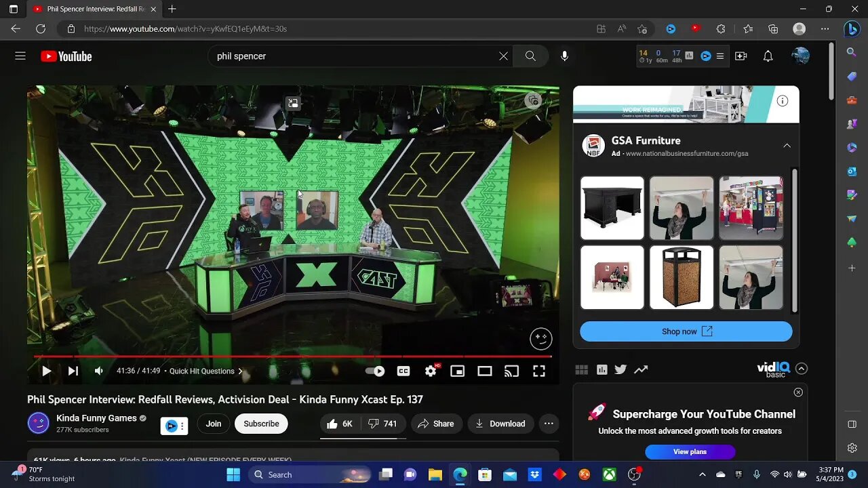Expand the 'Quick Hit Questions' chapter list

coord(206,371)
